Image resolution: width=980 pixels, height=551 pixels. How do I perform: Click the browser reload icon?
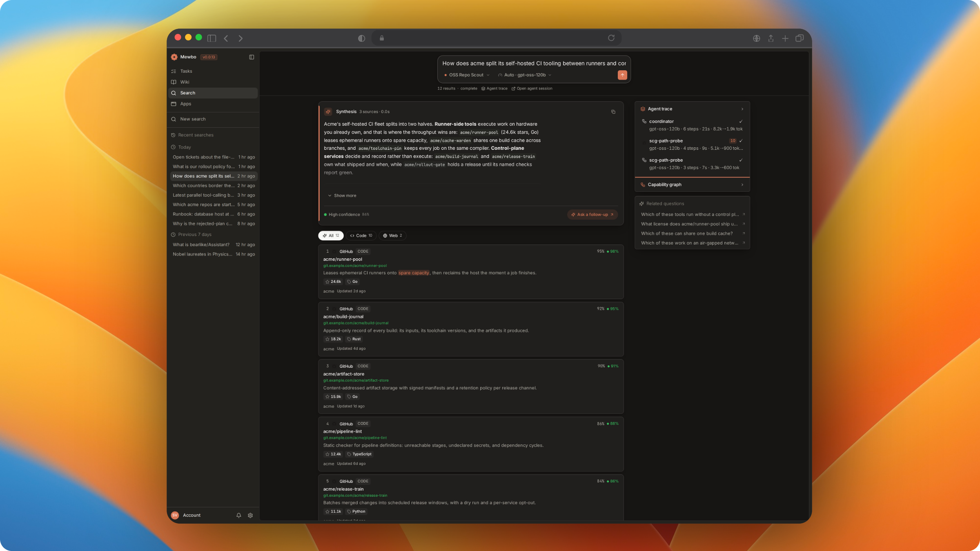click(x=611, y=38)
